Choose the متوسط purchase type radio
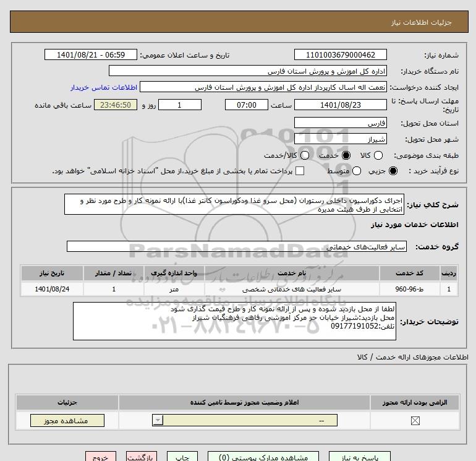This screenshot has width=476, height=461. click(x=357, y=171)
